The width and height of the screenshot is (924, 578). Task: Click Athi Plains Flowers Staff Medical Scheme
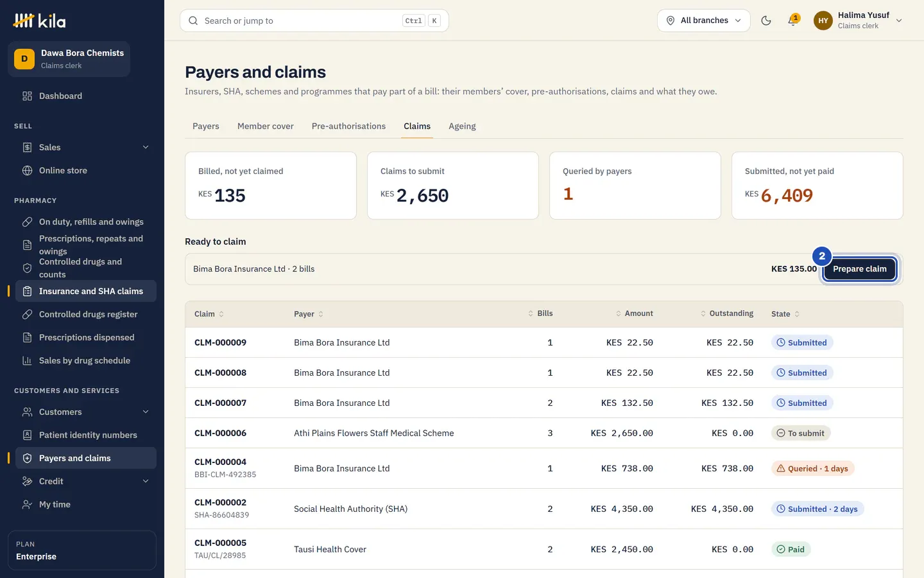click(374, 433)
